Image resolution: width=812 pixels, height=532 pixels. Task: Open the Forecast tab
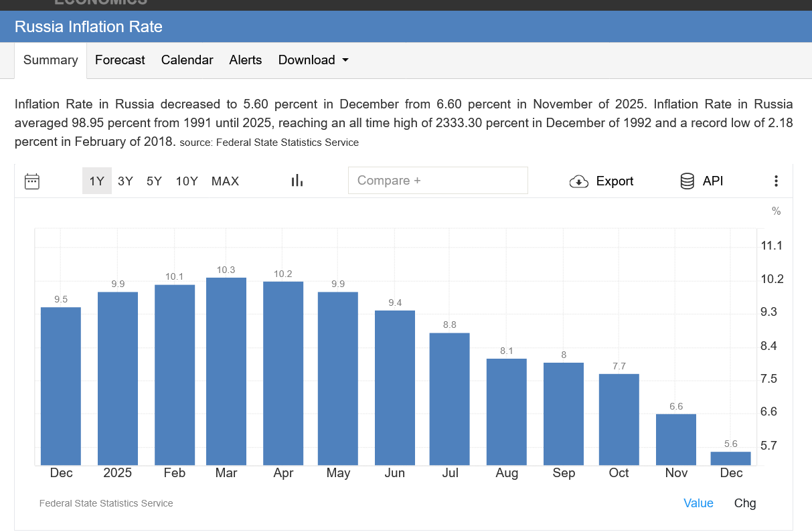tap(120, 60)
